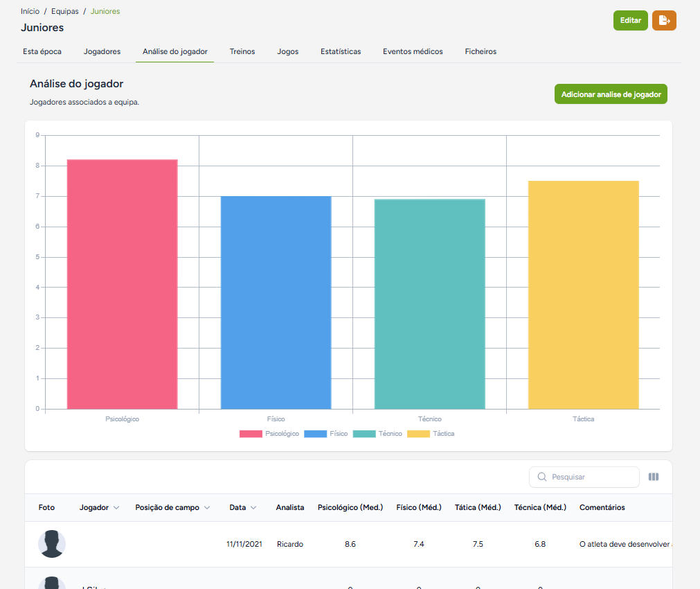Toggle Físico legend series visibility
Screen dimensions: 700x589
click(326, 434)
